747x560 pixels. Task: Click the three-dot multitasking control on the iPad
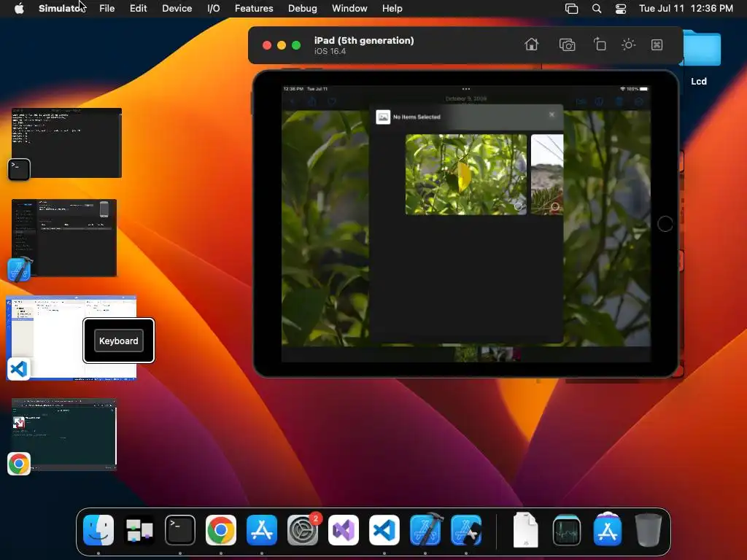point(466,89)
